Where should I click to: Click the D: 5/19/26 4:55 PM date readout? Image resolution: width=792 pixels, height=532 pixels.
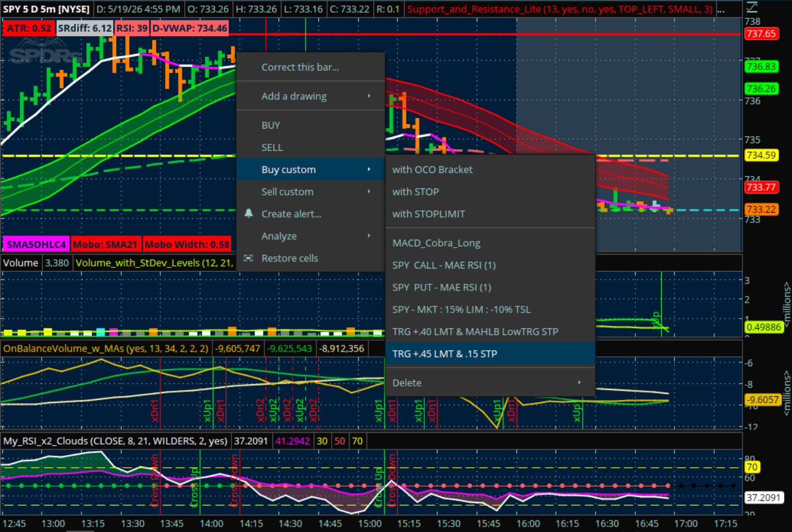[x=140, y=10]
